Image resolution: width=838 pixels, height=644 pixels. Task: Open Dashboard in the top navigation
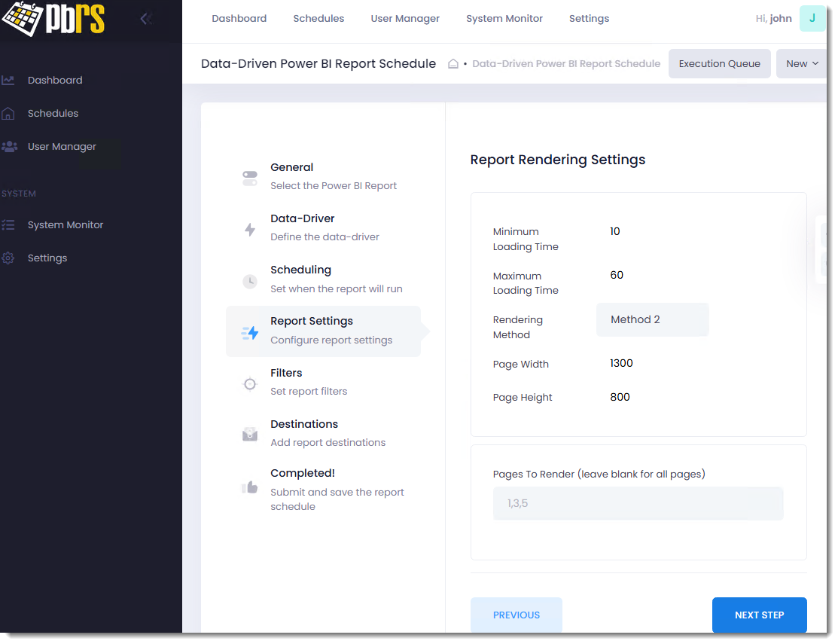[239, 18]
